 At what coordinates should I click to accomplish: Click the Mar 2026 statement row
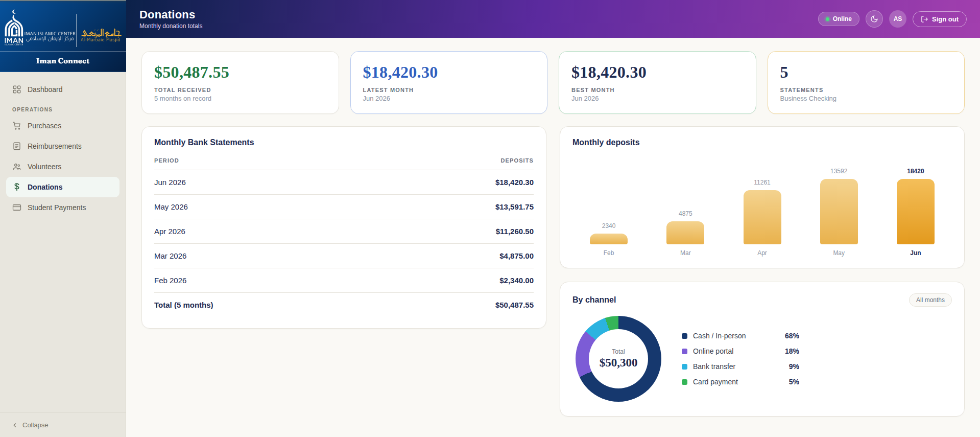click(344, 256)
